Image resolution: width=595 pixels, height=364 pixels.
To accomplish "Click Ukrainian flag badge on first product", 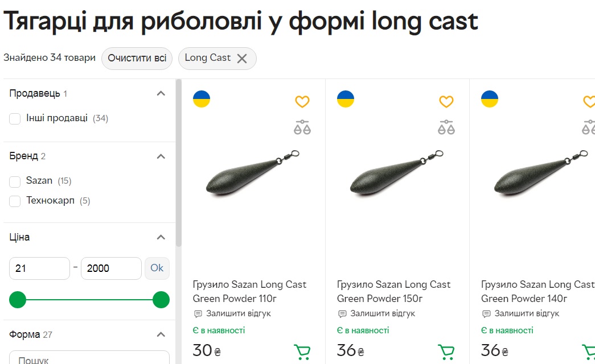I will [x=202, y=99].
